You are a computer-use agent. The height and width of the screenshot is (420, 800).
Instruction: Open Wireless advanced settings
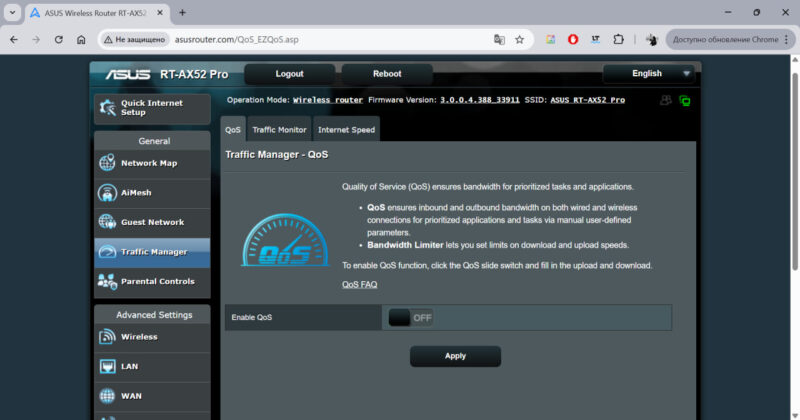[x=152, y=337]
